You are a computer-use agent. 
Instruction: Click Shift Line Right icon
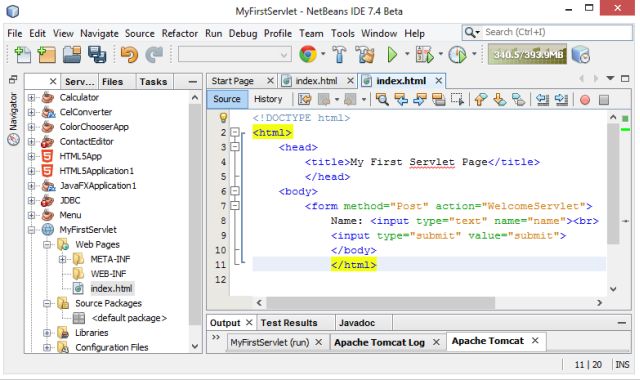click(x=561, y=99)
